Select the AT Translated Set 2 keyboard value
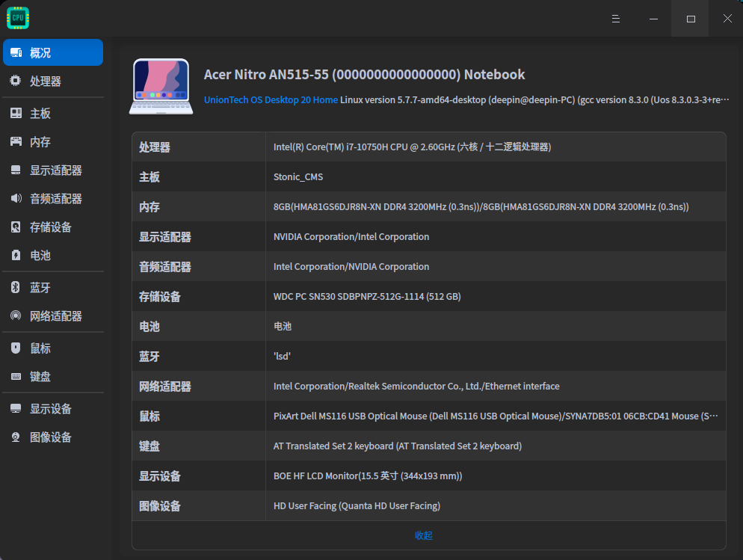This screenshot has height=560, width=743. 398,446
